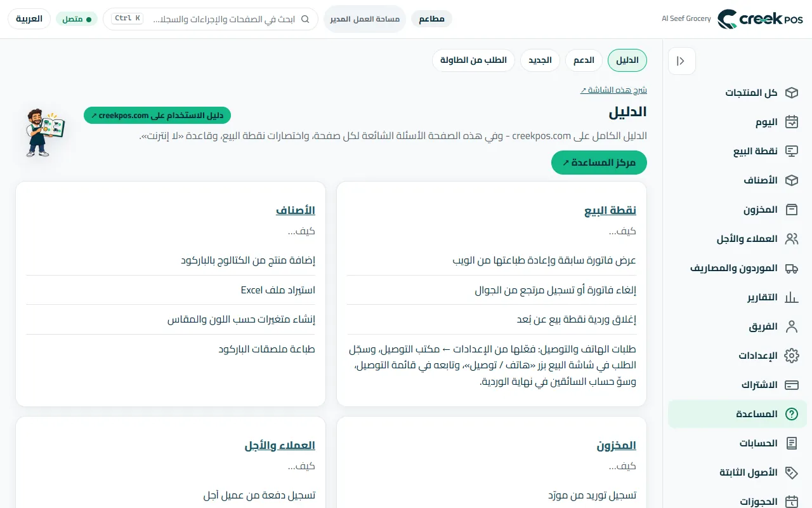Expand استيراد ملف Excel question
The height and width of the screenshot is (508, 812).
click(x=171, y=290)
